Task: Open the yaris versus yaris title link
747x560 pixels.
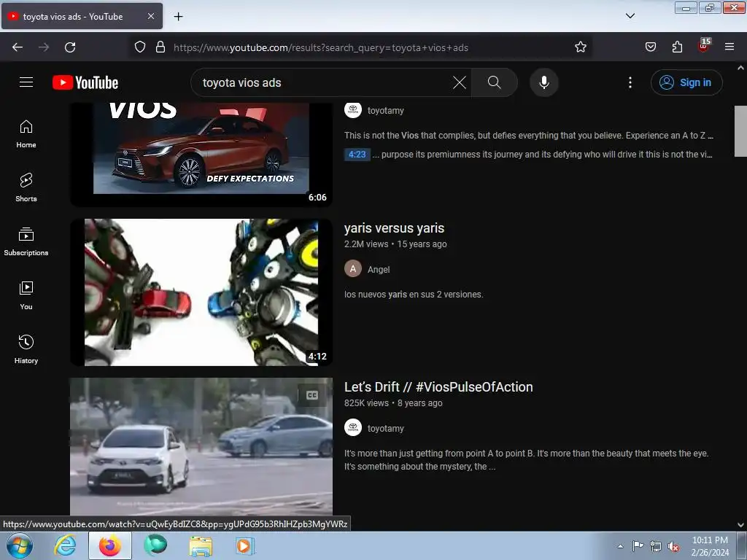Action: point(394,228)
